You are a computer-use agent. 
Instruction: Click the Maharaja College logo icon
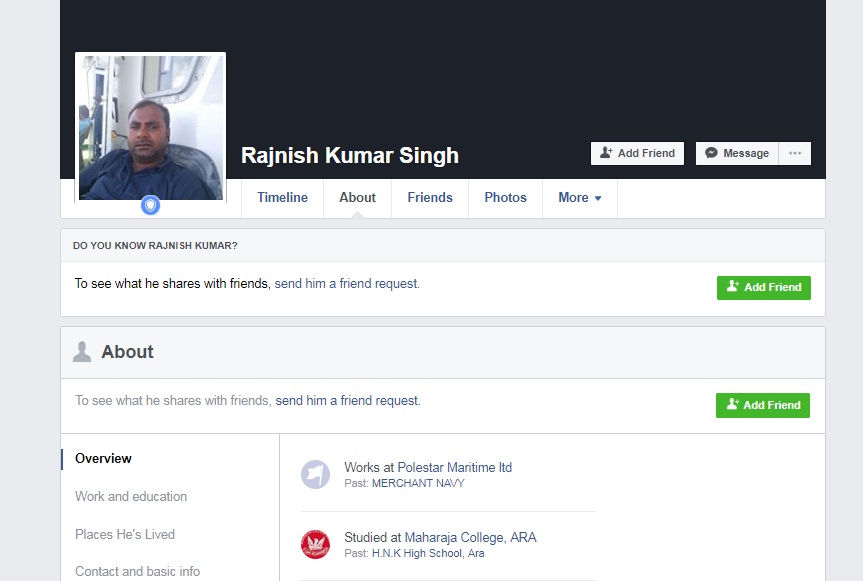click(x=315, y=544)
